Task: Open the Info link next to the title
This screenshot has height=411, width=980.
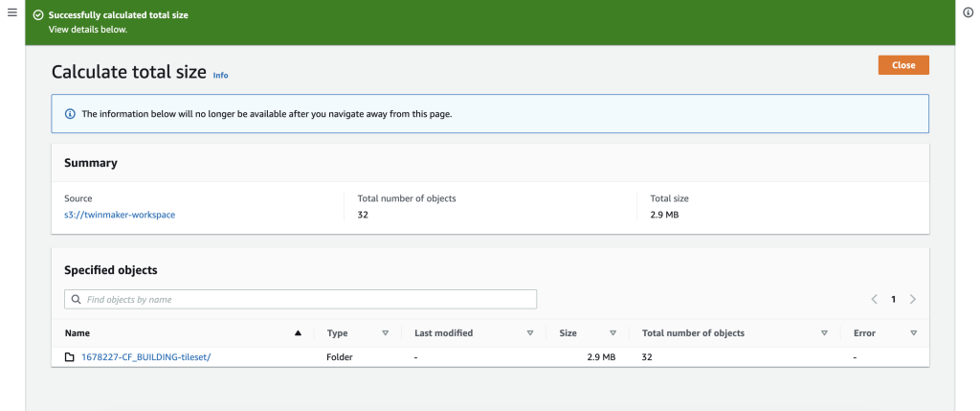Action: point(221,75)
